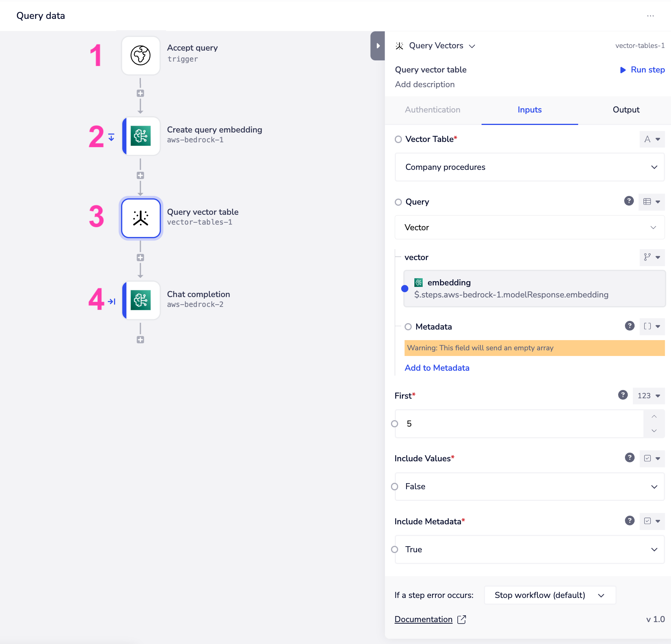Click the Create query embedding Bedrock icon

(x=141, y=136)
